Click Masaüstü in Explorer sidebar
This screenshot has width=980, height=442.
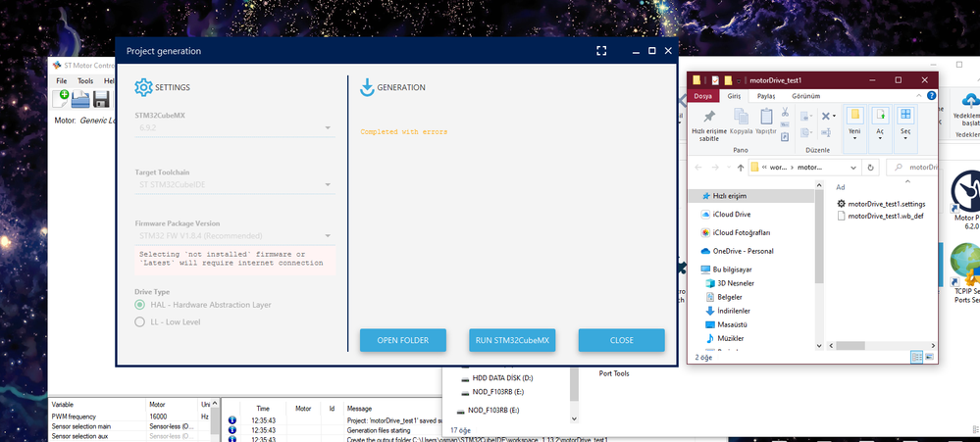pyautogui.click(x=725, y=324)
